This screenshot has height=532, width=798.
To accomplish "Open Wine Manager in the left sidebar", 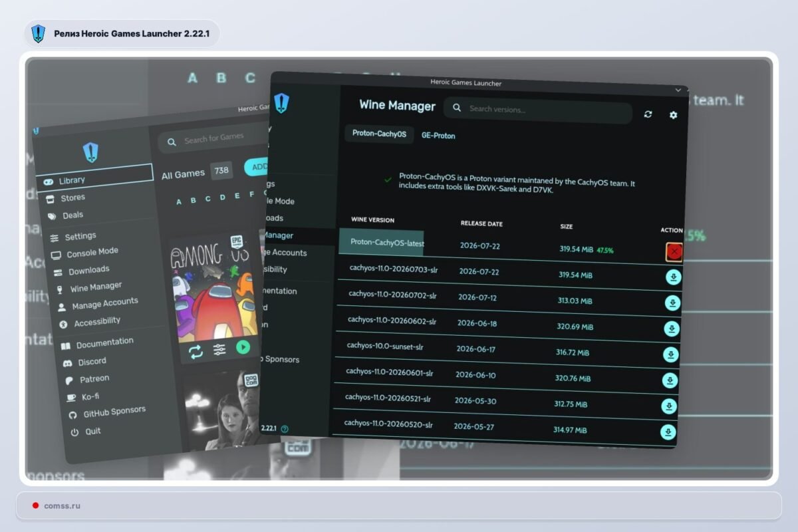I will pyautogui.click(x=96, y=288).
